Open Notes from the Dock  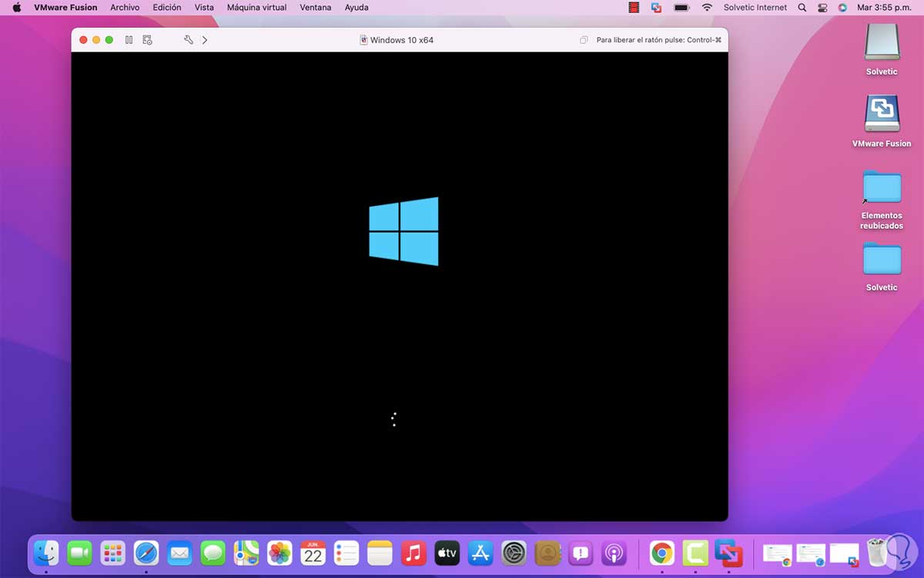point(380,553)
